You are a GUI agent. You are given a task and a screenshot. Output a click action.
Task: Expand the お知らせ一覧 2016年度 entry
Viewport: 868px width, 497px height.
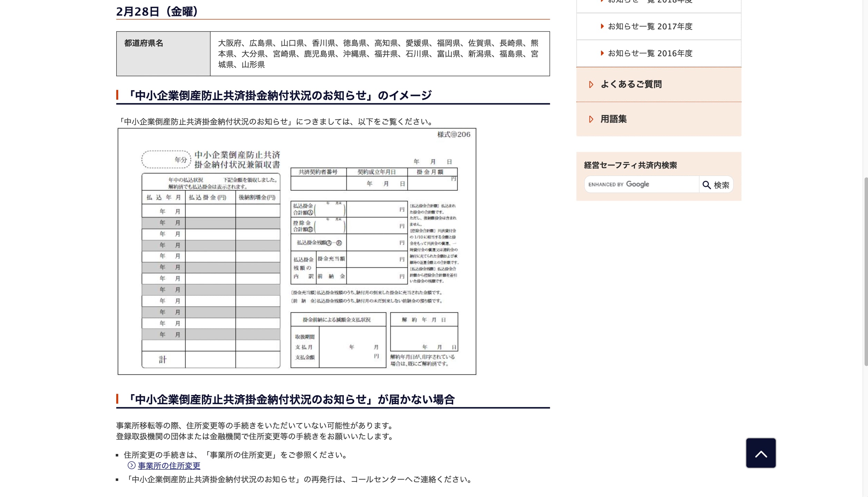click(650, 53)
